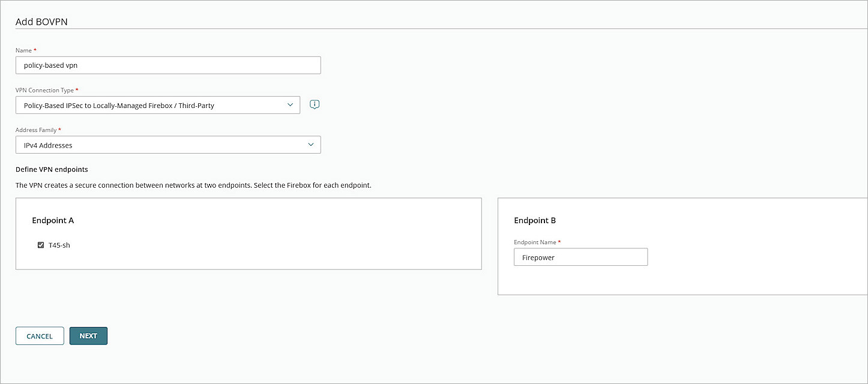Select the Cancel button at the bottom

pos(40,335)
